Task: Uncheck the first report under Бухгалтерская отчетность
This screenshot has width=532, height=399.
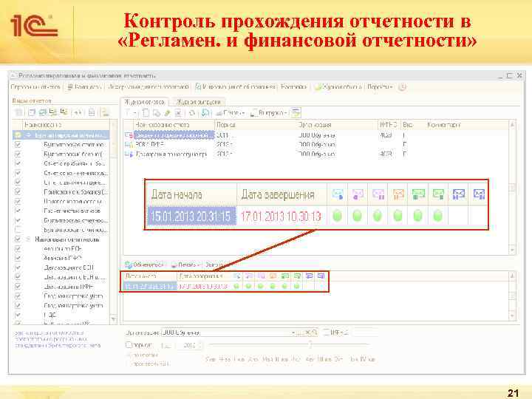Action: pyautogui.click(x=18, y=145)
